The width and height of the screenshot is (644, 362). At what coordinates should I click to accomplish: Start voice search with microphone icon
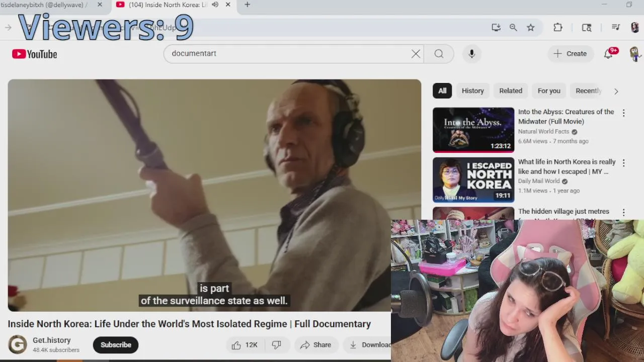tap(471, 54)
